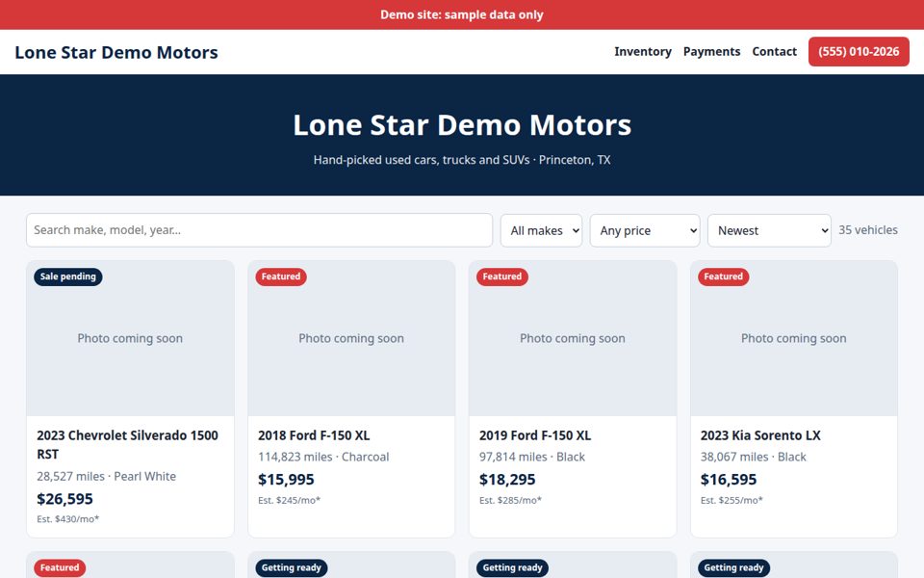Click the Hand-picked used cars tagline
This screenshot has height=578, width=924.
[x=462, y=160]
